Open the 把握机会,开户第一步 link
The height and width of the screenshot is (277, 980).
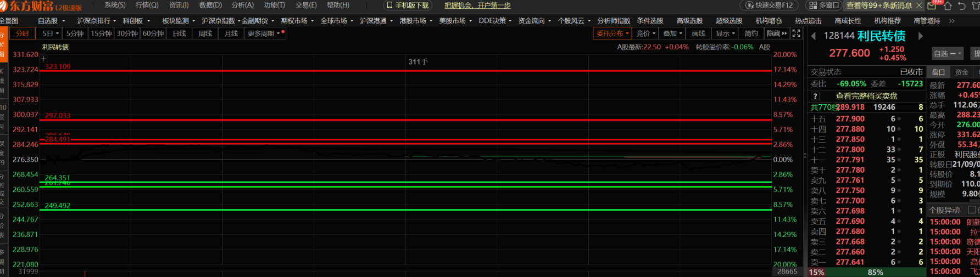tap(477, 5)
